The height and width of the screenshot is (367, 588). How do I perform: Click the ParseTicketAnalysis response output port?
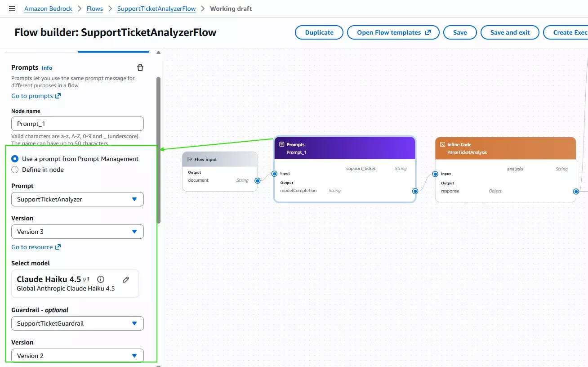(576, 191)
